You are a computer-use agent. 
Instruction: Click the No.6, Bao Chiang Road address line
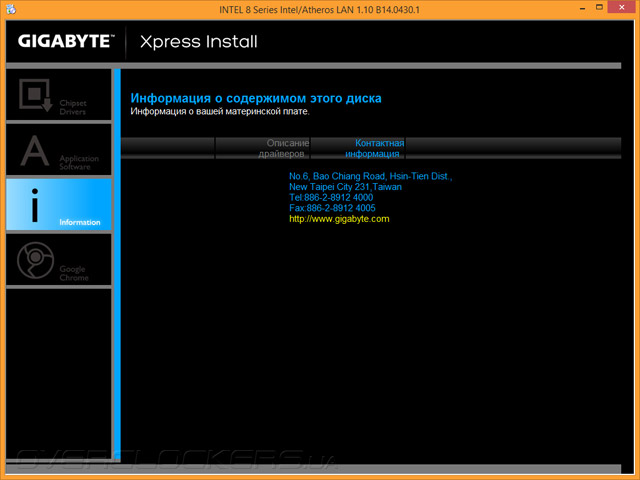(x=371, y=176)
